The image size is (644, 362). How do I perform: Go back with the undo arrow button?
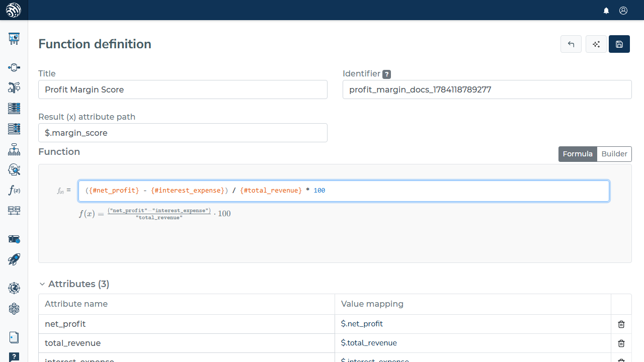[x=571, y=44]
